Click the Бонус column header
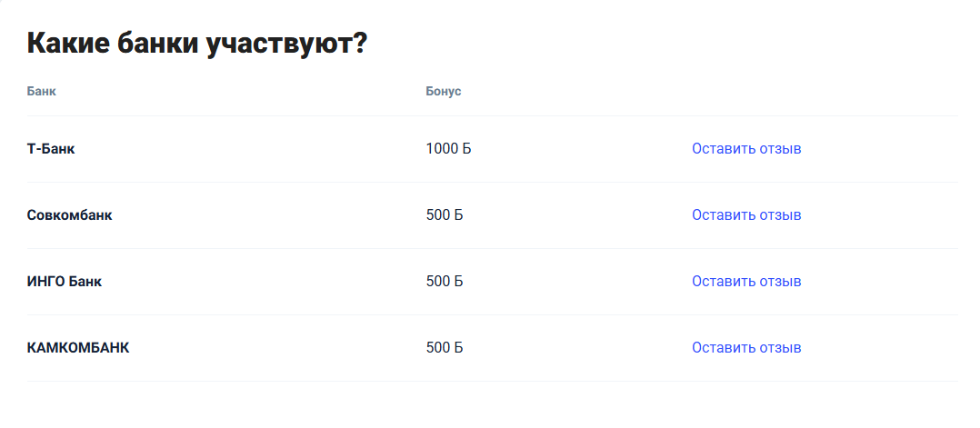 pos(444,92)
